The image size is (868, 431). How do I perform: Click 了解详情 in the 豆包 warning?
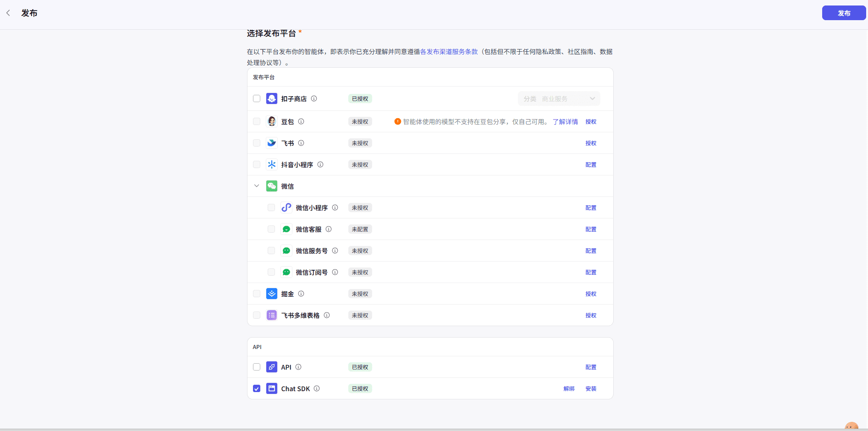point(565,122)
